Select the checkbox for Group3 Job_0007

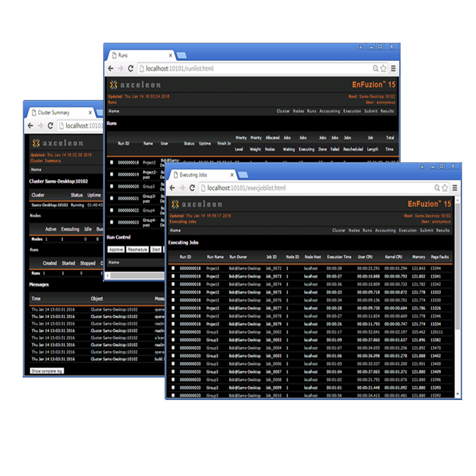coord(173,371)
